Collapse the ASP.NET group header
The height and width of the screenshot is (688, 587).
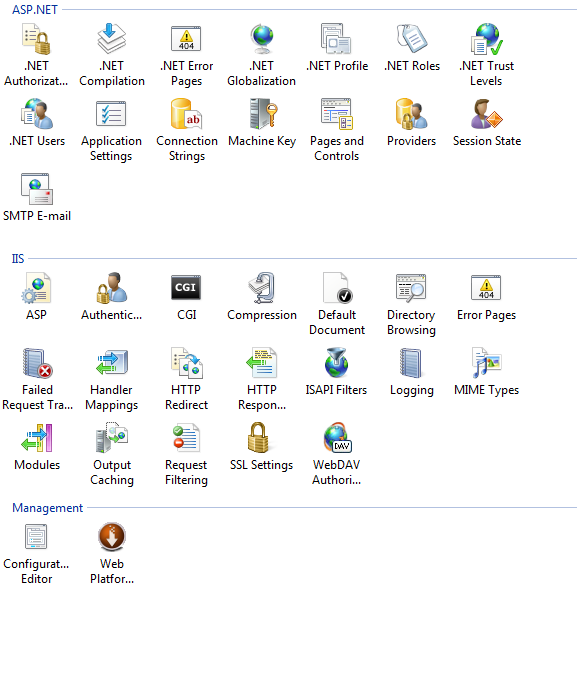(35, 9)
